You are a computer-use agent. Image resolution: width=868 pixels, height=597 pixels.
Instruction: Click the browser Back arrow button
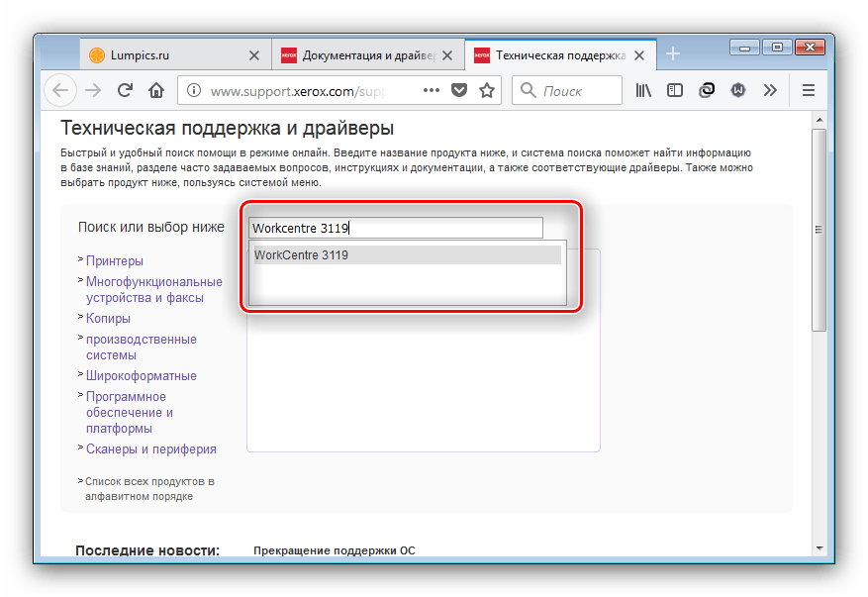coord(60,90)
